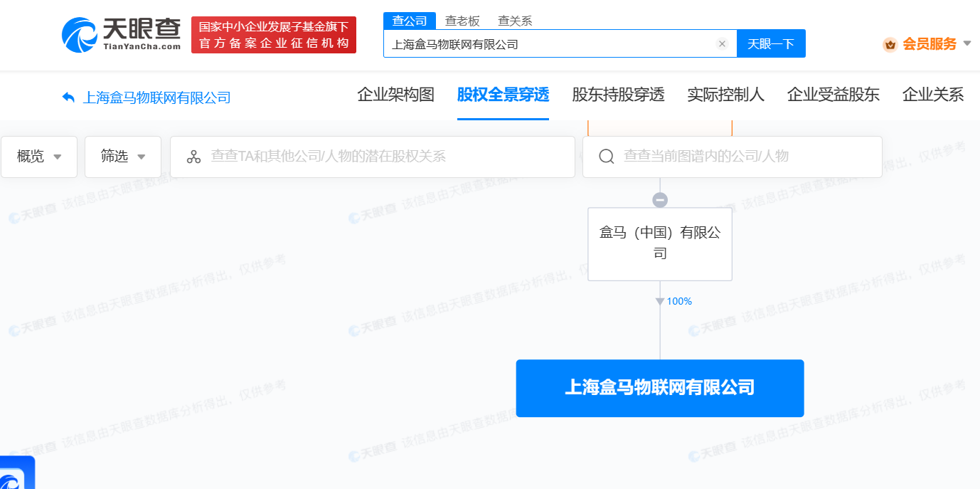Clear the search box via the X icon
This screenshot has height=489, width=980.
(722, 43)
